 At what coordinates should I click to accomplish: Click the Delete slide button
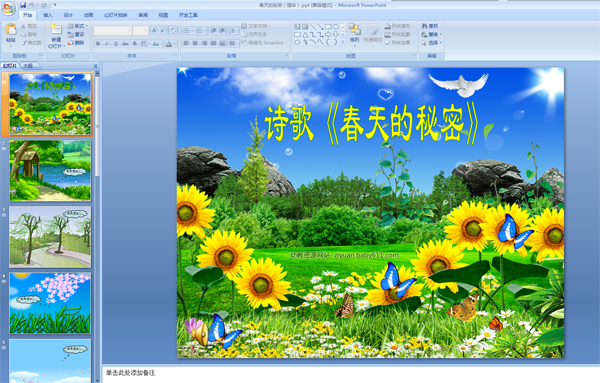pos(76,43)
